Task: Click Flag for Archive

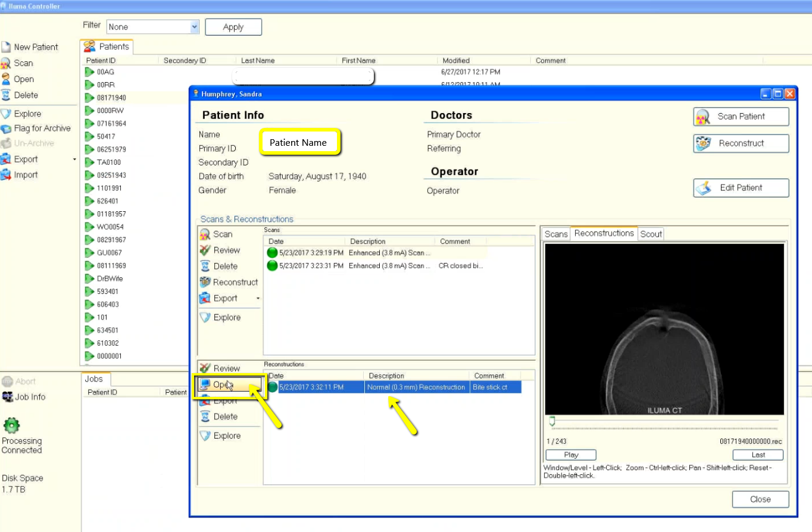Action: click(36, 128)
